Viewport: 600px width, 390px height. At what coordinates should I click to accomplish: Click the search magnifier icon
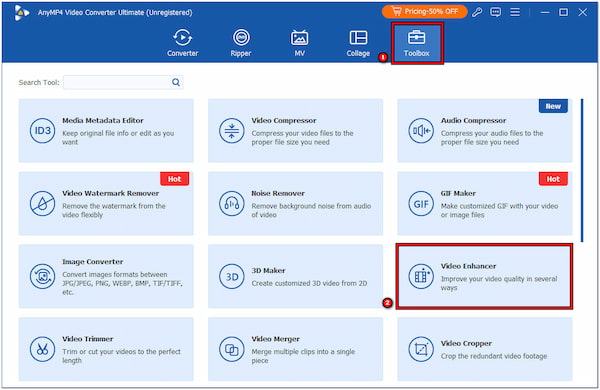coord(176,82)
